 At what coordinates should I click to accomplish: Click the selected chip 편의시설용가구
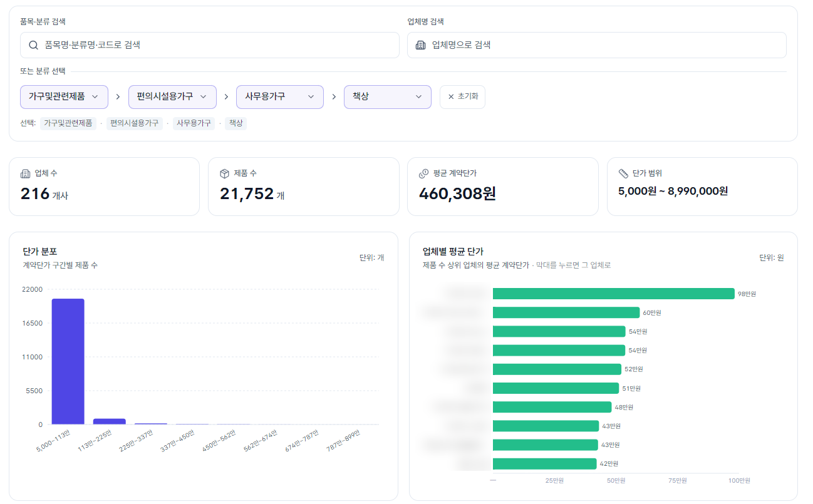[x=135, y=123]
